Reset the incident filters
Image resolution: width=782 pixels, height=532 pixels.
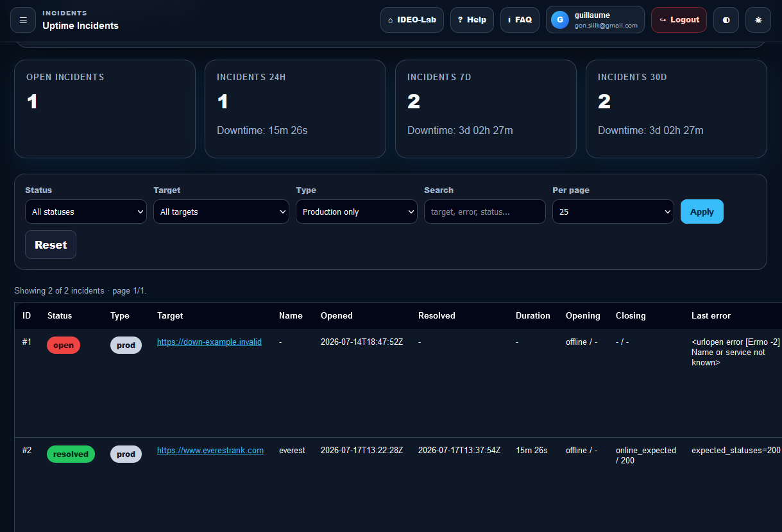(51, 245)
